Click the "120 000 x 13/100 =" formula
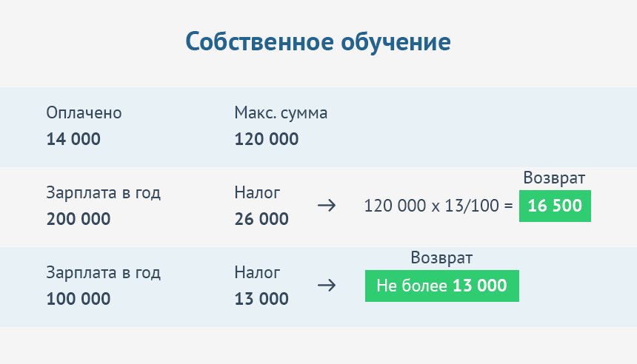637x364 pixels. point(438,206)
